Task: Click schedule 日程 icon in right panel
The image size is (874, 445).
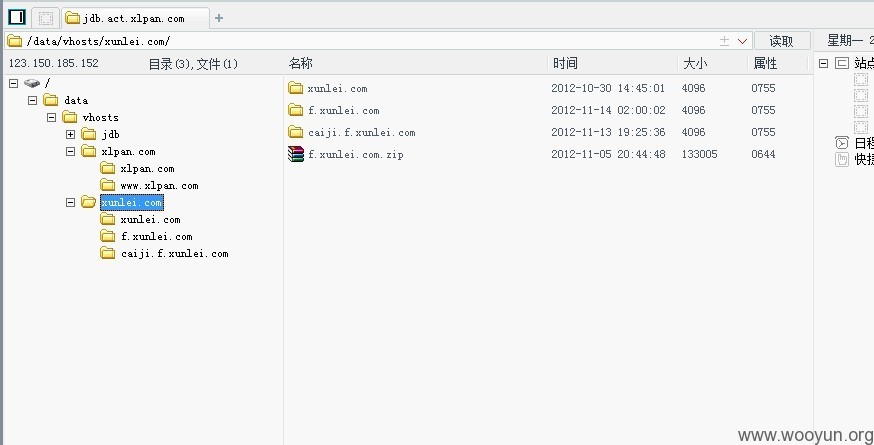Action: (842, 143)
